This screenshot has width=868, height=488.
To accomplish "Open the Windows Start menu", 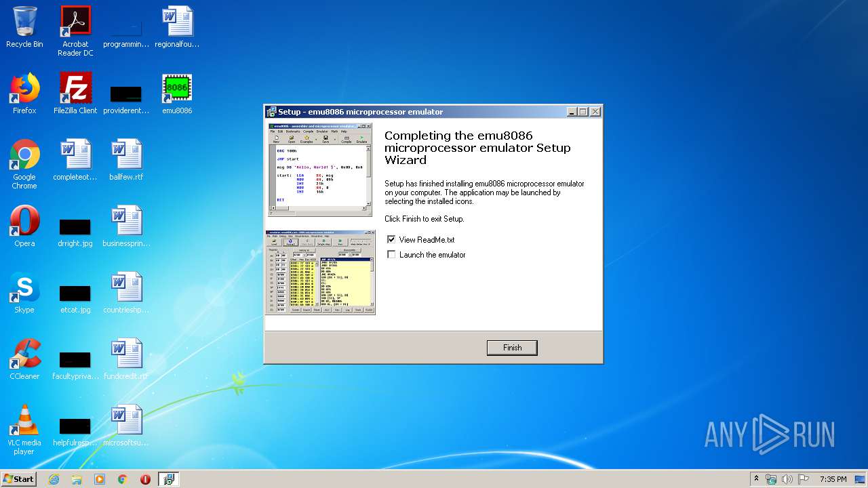I will pos(19,479).
